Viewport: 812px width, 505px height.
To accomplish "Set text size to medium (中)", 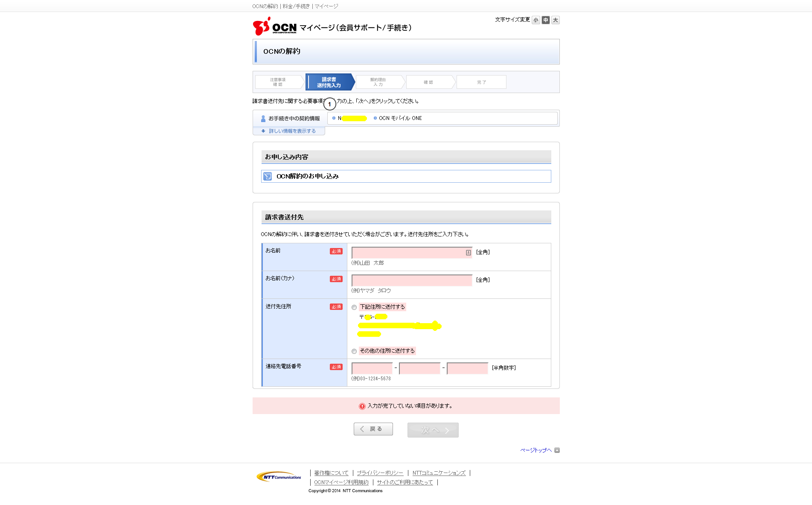I will 545,20.
